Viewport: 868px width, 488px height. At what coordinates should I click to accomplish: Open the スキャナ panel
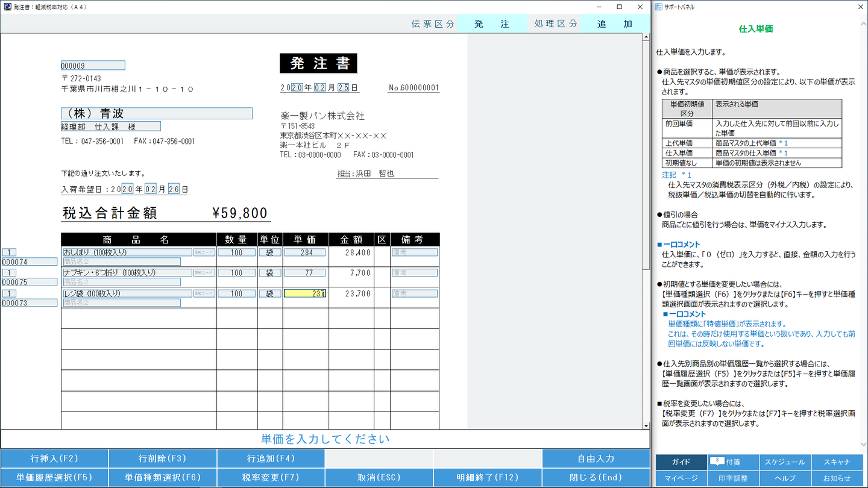(x=837, y=462)
